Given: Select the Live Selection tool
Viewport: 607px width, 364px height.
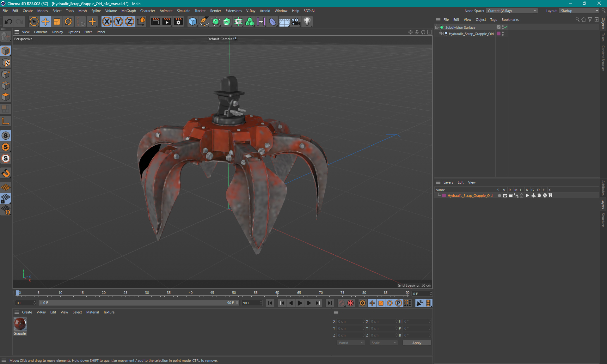Looking at the screenshot, I should click(34, 21).
